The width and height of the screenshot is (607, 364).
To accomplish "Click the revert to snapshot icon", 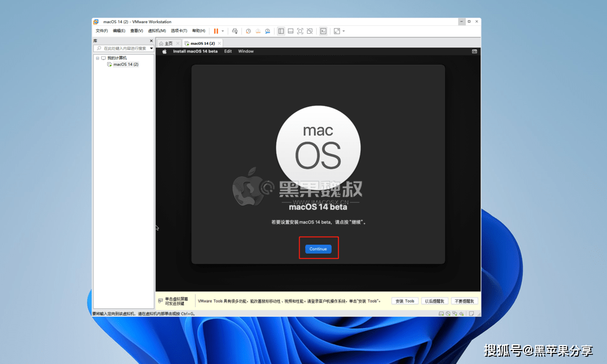I will click(258, 31).
